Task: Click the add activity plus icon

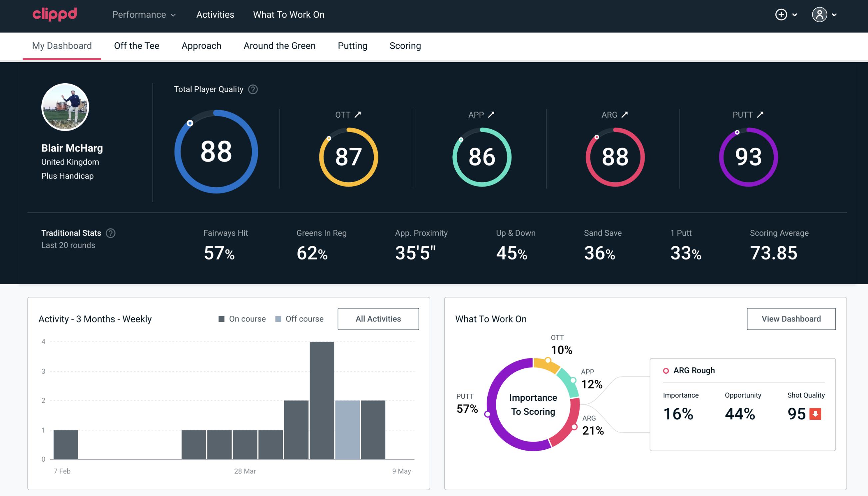Action: click(781, 14)
